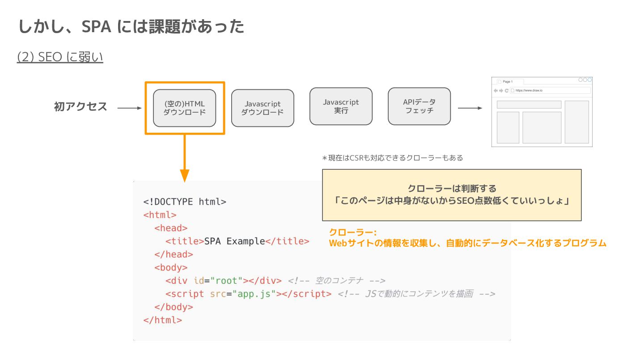This screenshot has width=644, height=362.
Task: Click the closing </html> tag line
Action: [x=162, y=320]
